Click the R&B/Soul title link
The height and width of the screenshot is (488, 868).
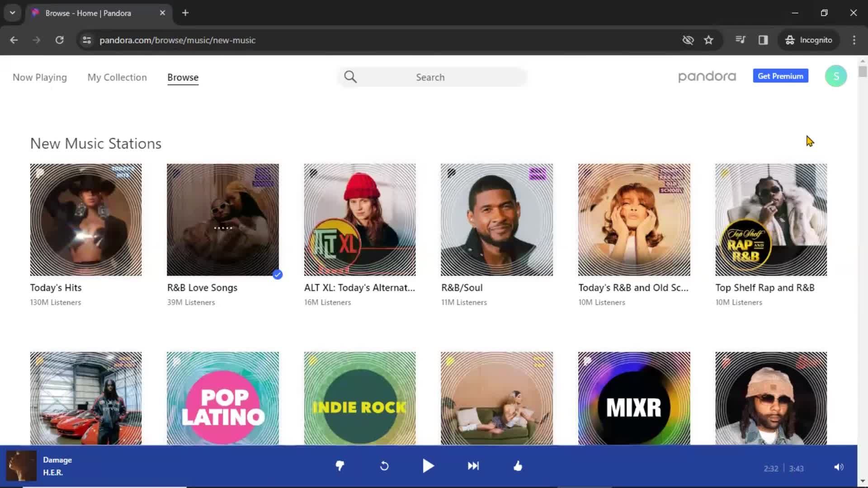point(462,288)
